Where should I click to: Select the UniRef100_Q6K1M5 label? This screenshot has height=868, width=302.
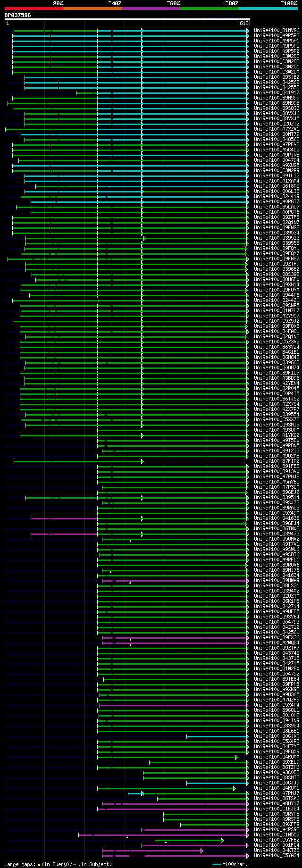click(x=277, y=601)
